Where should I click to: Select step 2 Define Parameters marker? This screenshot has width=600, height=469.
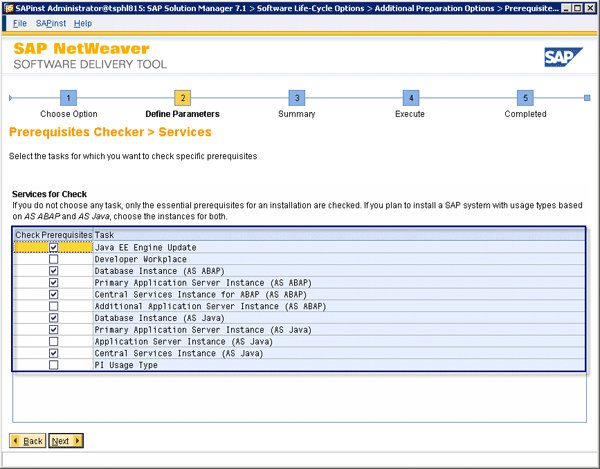[182, 98]
